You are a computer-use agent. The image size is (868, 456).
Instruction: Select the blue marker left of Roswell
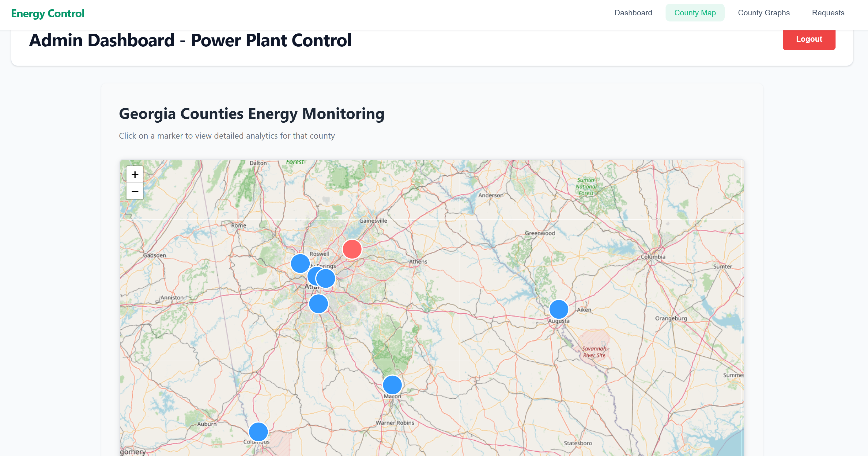pyautogui.click(x=300, y=263)
